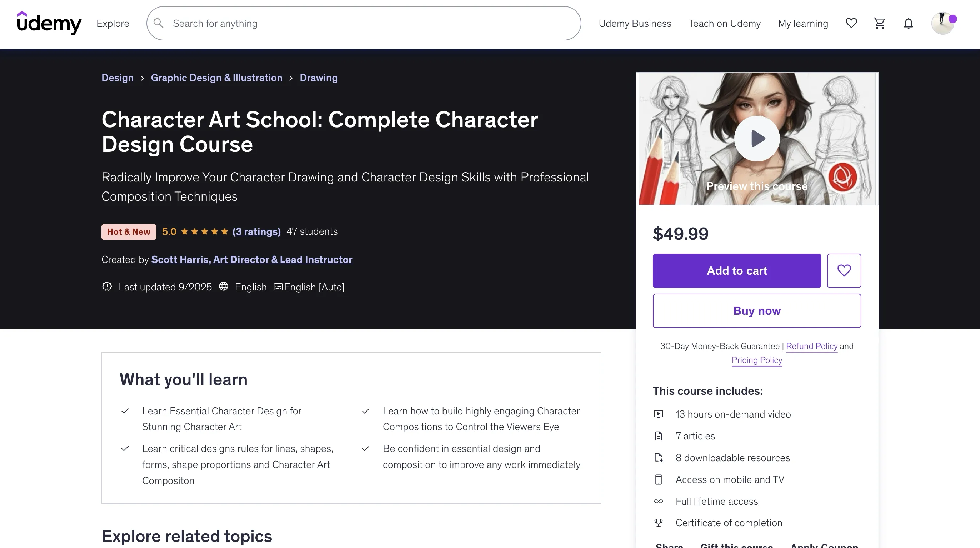Play the course preview video

click(757, 139)
